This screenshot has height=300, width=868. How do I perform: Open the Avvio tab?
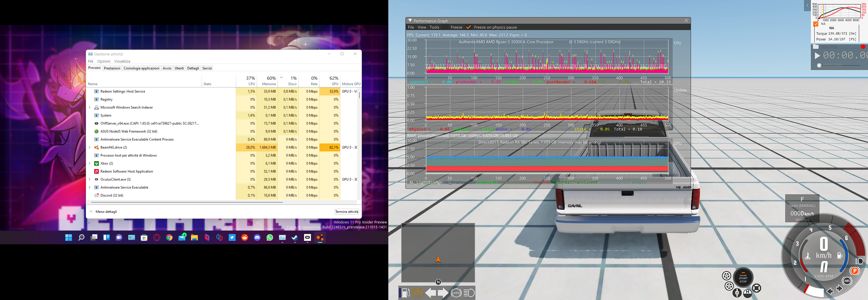[167, 68]
